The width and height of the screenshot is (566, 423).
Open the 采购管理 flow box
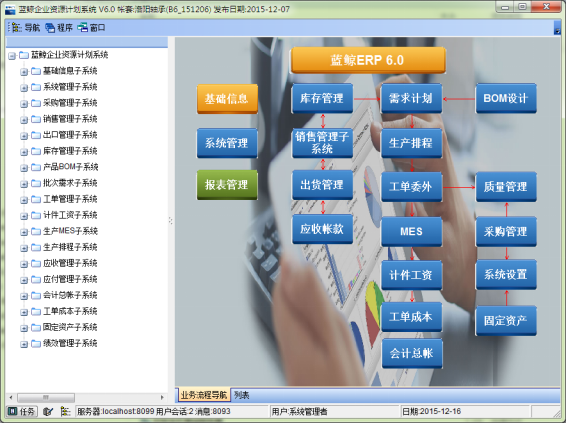click(x=506, y=231)
